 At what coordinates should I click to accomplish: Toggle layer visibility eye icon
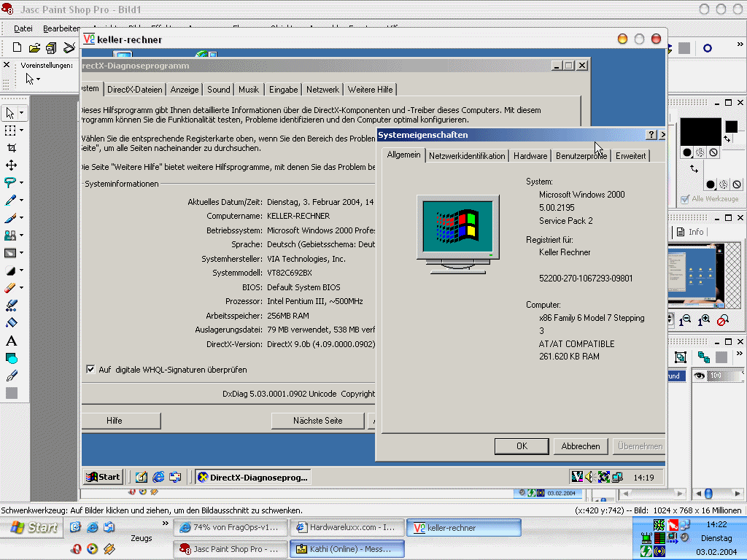699,376
